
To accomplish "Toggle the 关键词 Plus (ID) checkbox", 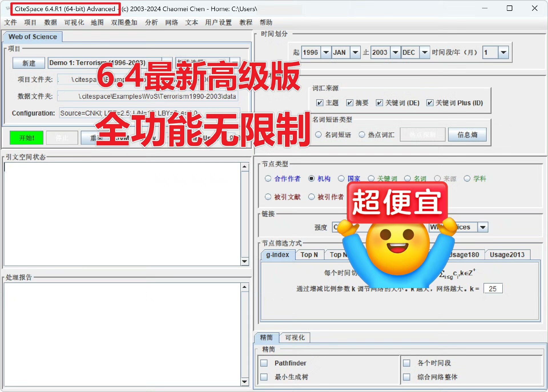I will (430, 103).
